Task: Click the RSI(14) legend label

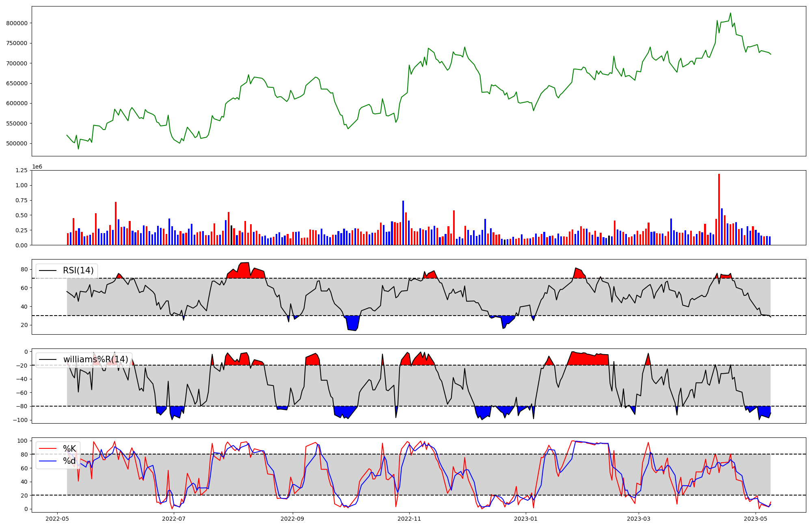Action: click(x=78, y=270)
